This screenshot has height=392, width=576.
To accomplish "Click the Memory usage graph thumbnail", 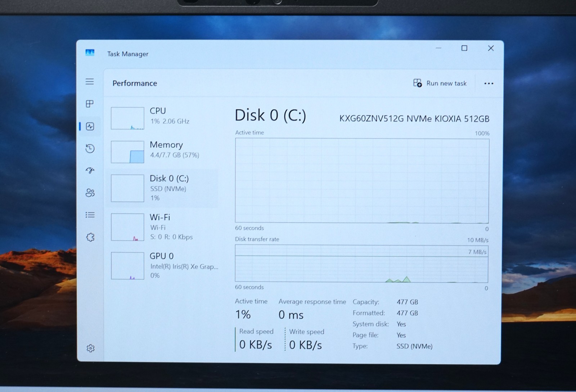I will point(127,152).
